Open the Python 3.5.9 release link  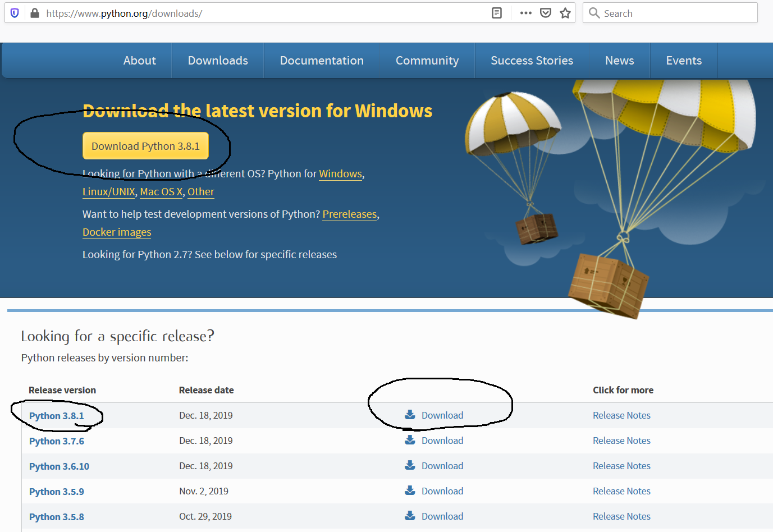point(57,492)
